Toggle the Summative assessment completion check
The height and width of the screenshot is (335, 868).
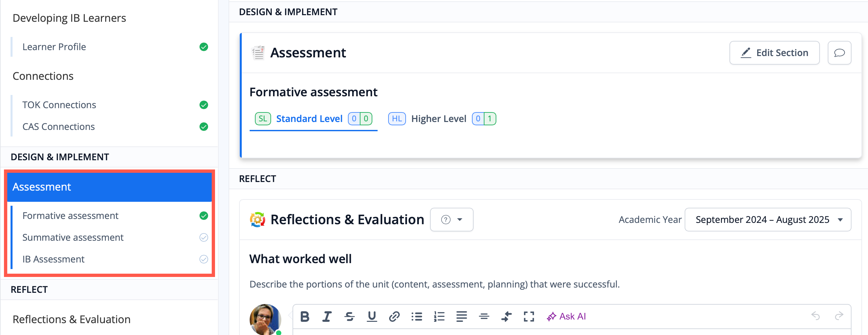[203, 237]
